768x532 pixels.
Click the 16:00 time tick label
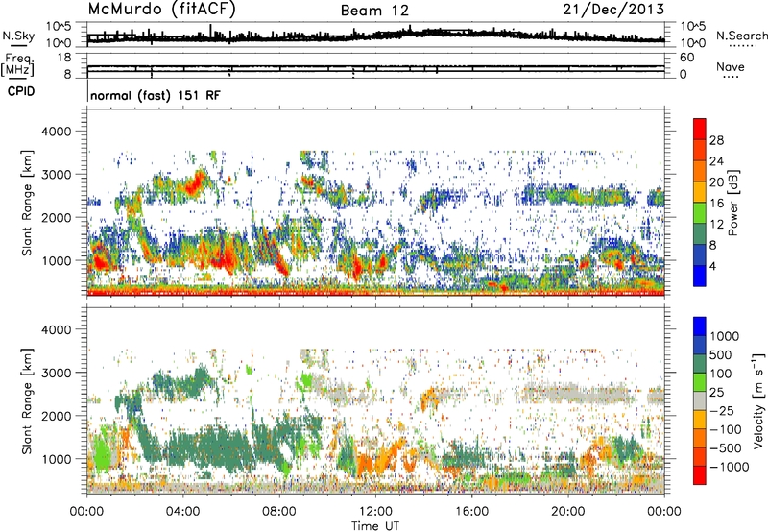(x=471, y=512)
